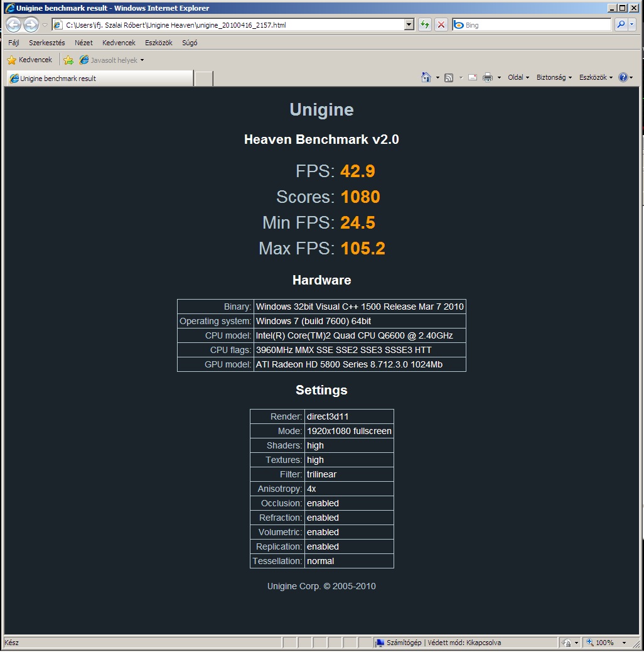Screen dimensions: 644x652
Task: Click the red Stop loading icon
Action: [x=441, y=25]
